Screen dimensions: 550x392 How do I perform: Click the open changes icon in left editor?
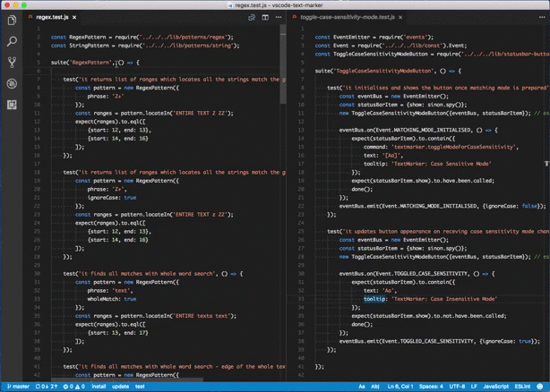tap(252, 17)
